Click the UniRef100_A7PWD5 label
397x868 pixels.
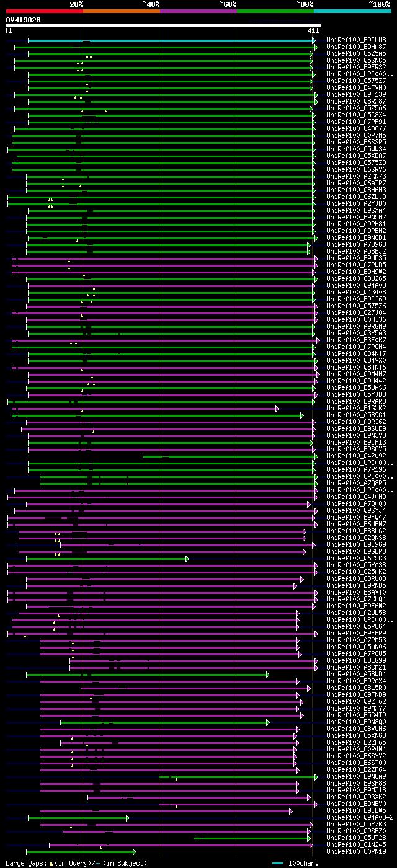click(356, 265)
